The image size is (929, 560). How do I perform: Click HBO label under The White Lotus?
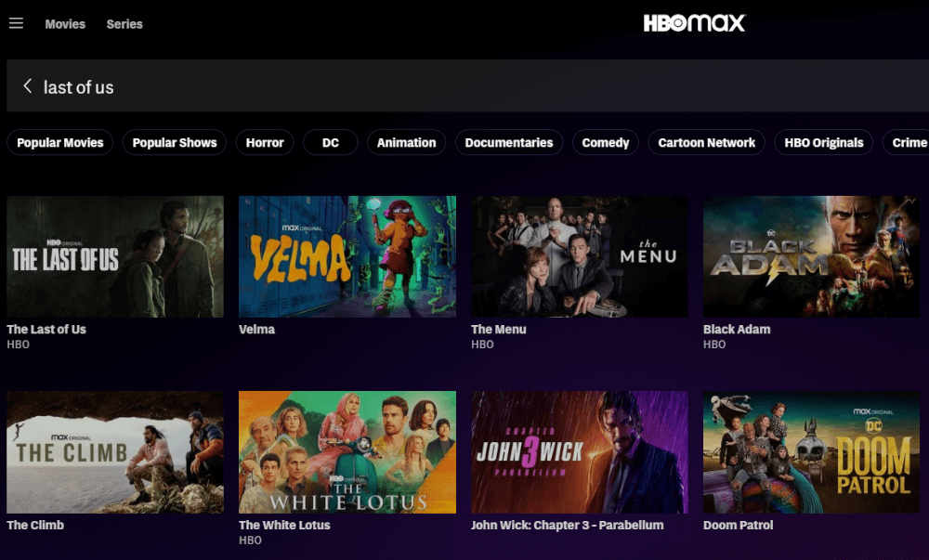250,540
